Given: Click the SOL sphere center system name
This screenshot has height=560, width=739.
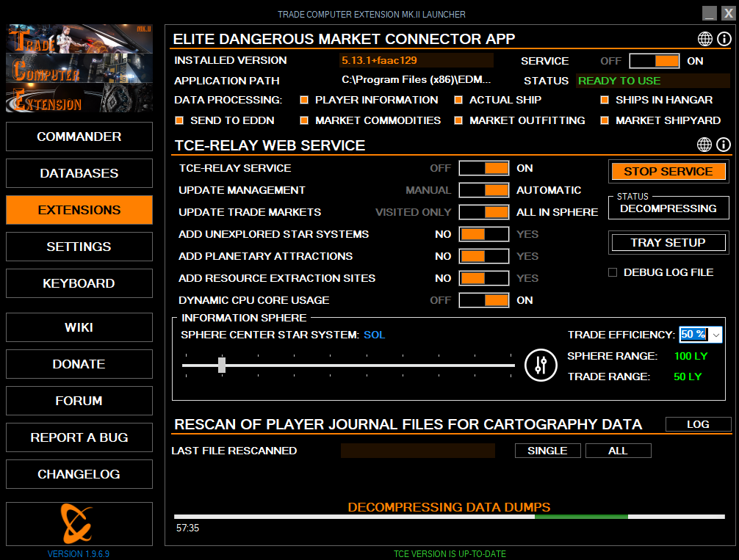Looking at the screenshot, I should coord(375,335).
